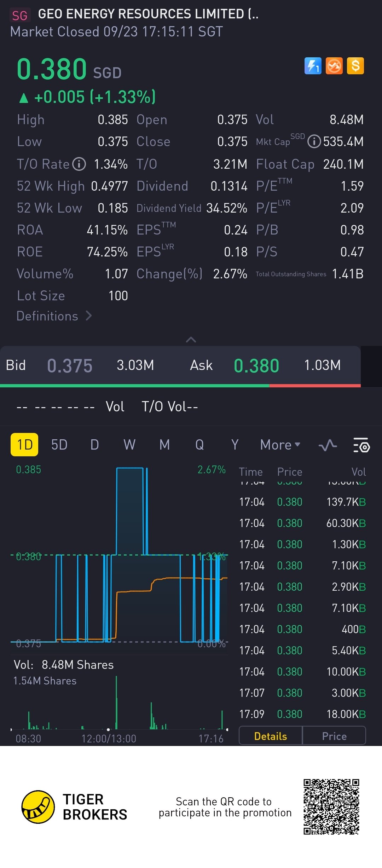Select the 1D chart period
This screenshot has height=868, width=382.
point(24,445)
